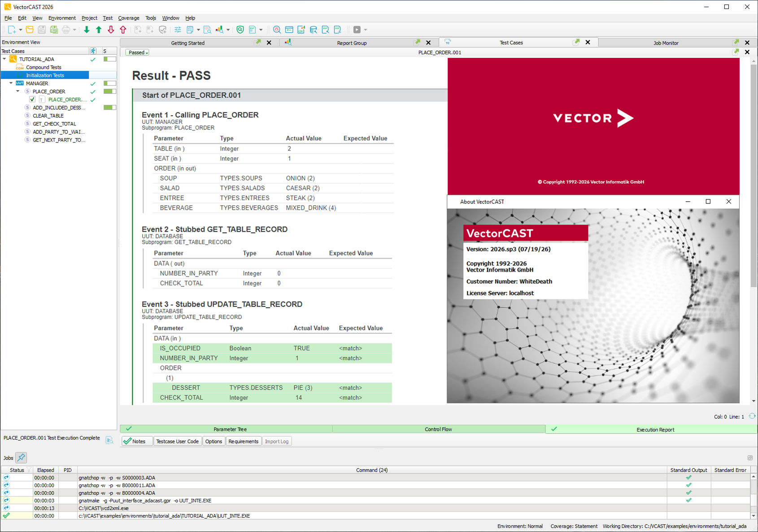Click the terminal window toolbar icon

click(x=289, y=30)
